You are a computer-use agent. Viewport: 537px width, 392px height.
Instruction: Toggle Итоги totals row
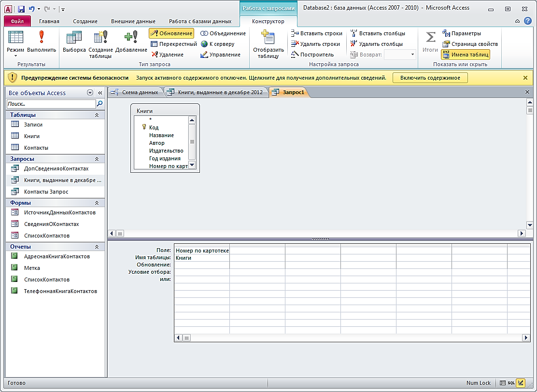[x=430, y=42]
